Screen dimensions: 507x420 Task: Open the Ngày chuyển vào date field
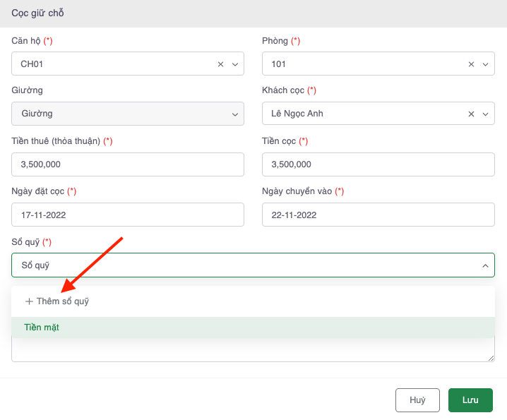tap(378, 215)
